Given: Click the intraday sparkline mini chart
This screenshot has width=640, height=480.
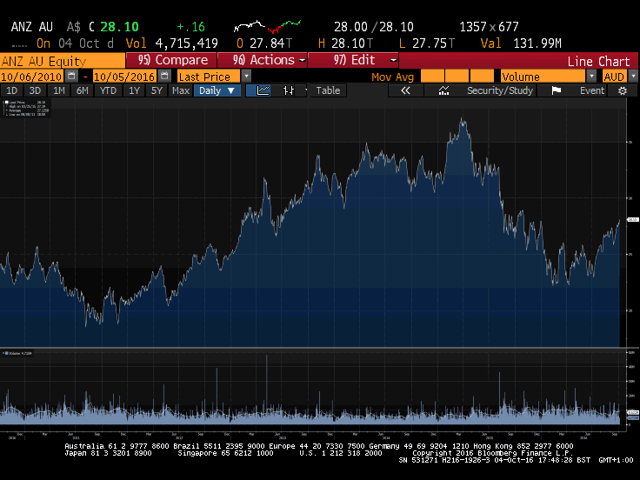Looking at the screenshot, I should click(267, 27).
